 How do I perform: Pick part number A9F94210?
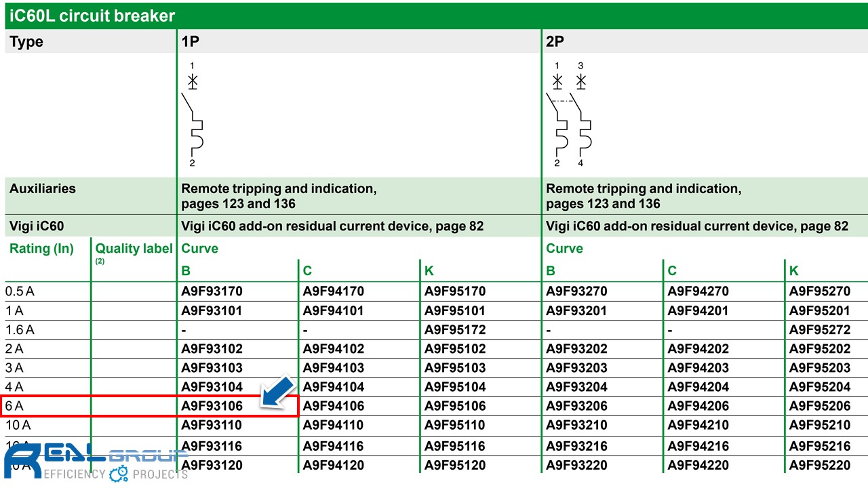[698, 425]
